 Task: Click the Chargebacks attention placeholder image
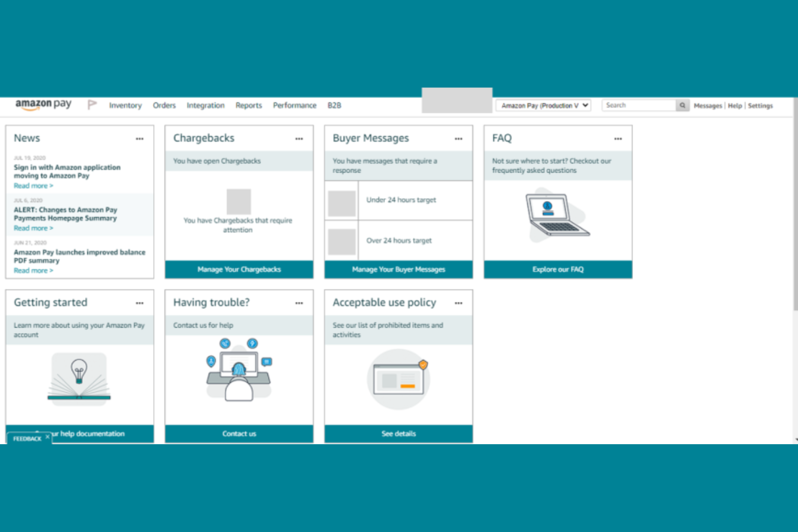(239, 201)
